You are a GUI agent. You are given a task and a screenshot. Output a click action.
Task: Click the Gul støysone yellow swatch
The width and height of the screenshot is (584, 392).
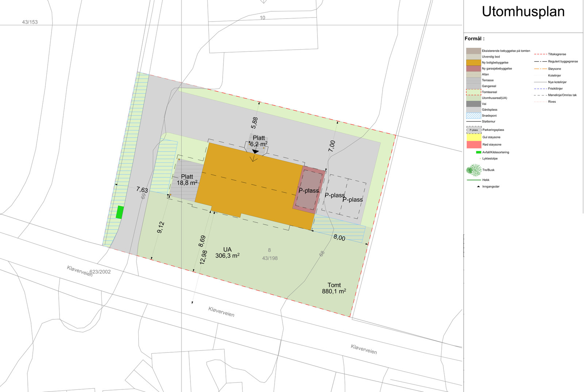[474, 137]
